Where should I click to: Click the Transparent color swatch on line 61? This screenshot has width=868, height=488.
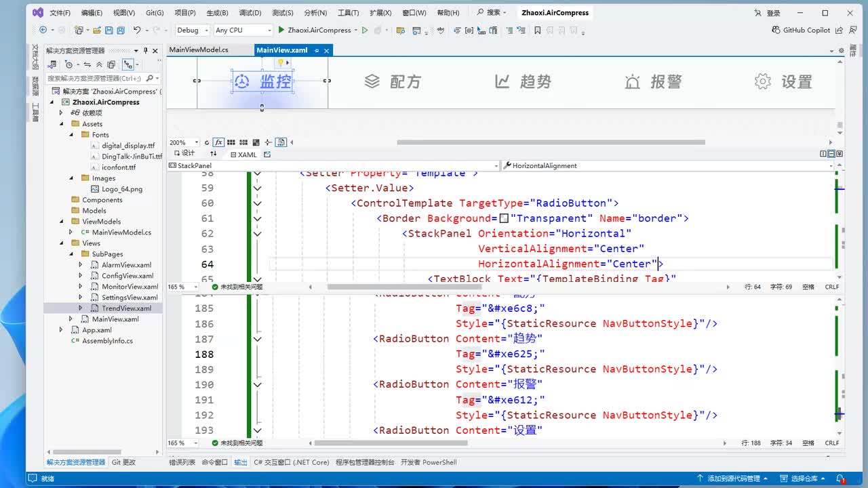point(504,218)
